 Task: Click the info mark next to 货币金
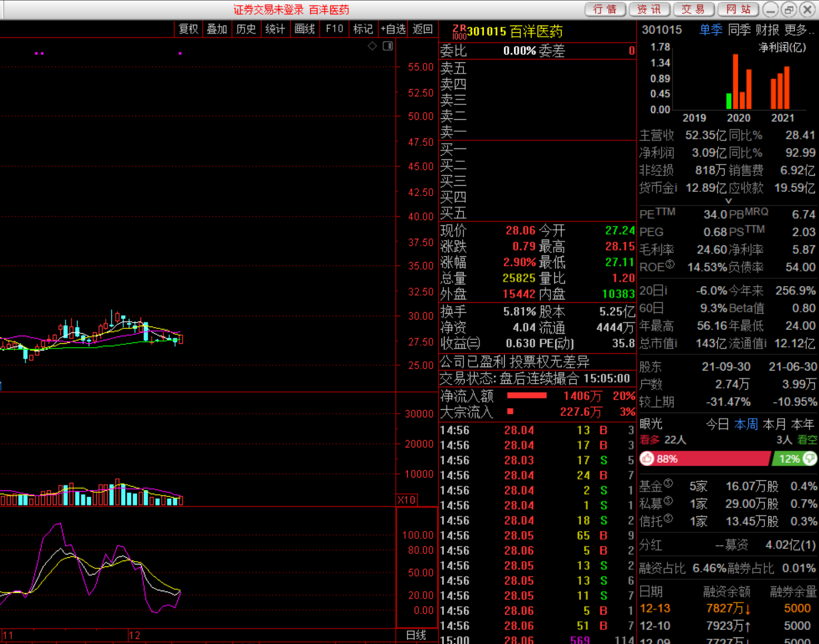tap(676, 188)
